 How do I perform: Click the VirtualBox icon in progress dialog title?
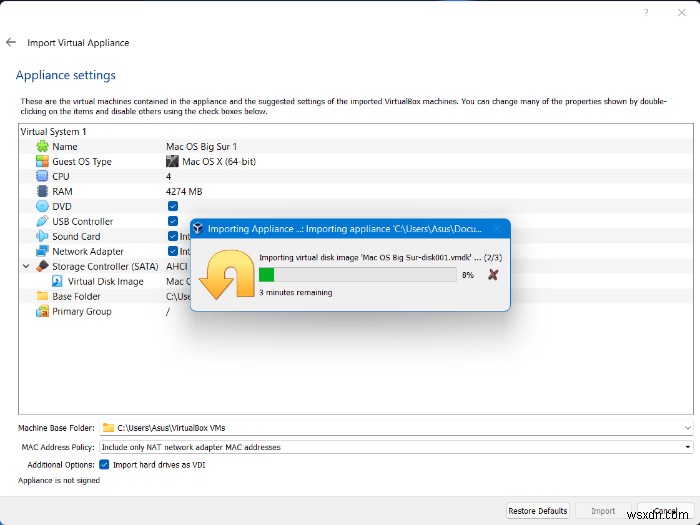pos(198,229)
